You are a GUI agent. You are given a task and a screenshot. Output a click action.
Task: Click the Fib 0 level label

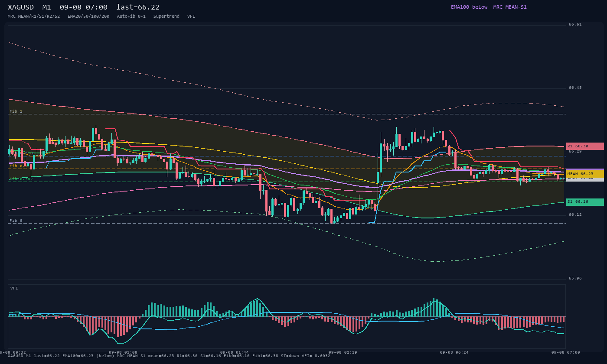16,221
